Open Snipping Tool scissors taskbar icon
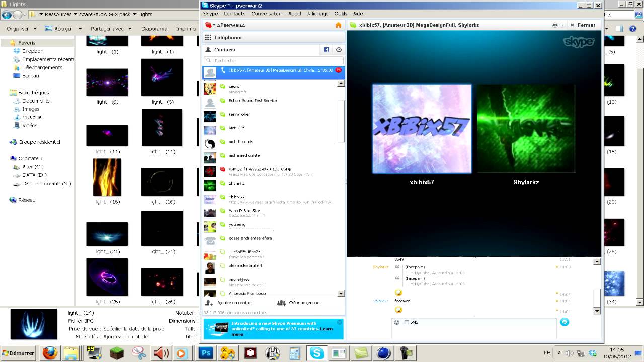 (139, 353)
